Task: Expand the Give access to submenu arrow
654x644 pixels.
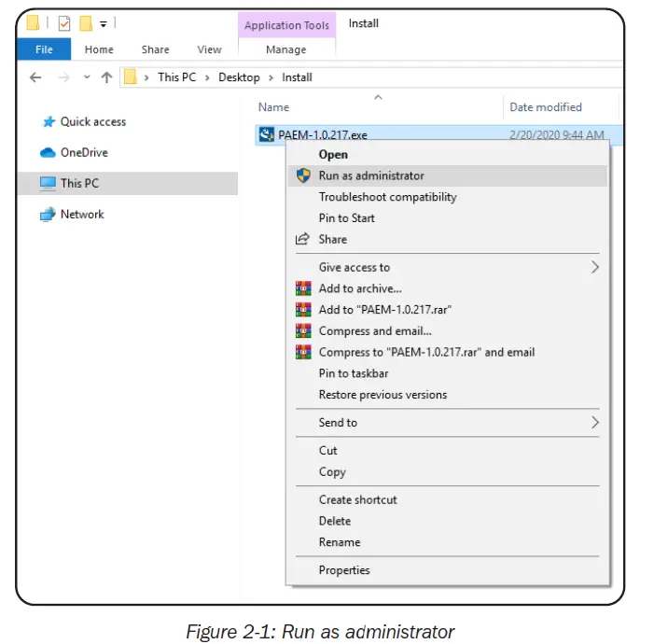Action: (x=595, y=267)
